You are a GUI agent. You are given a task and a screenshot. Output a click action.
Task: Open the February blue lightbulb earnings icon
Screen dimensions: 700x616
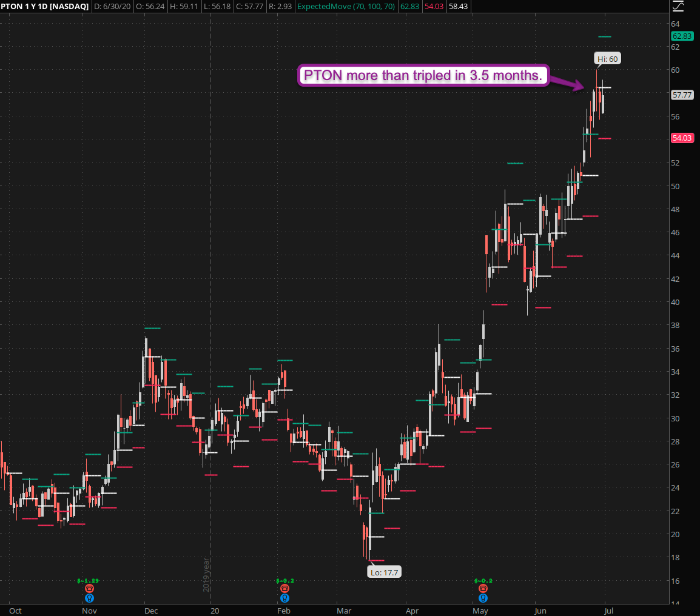tap(285, 598)
